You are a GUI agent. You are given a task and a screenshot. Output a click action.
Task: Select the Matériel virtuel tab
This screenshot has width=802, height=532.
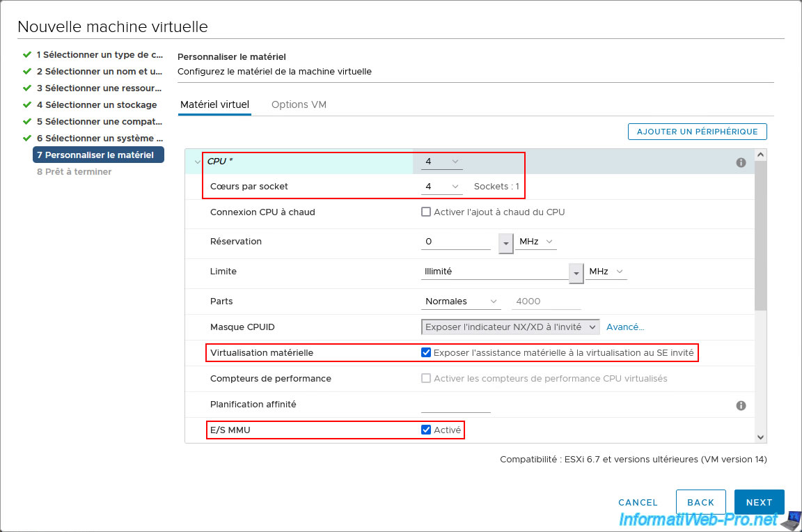(214, 104)
